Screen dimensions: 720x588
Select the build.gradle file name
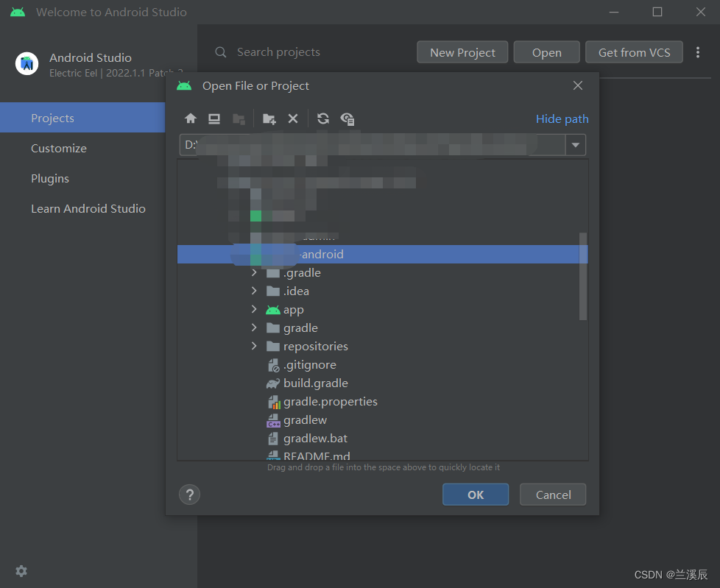click(315, 383)
